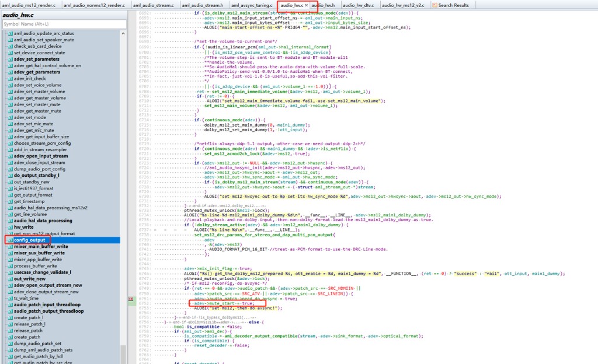Close the audio_hw.c tab with its x
The height and width of the screenshot is (364, 598).
[x=306, y=5]
